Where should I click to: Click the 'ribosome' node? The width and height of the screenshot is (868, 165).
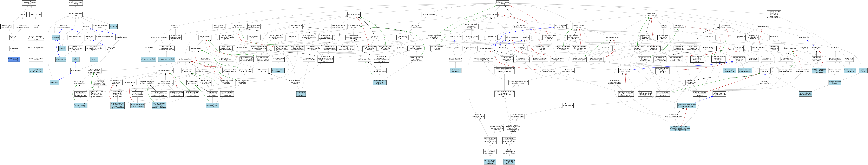[x=94, y=59]
